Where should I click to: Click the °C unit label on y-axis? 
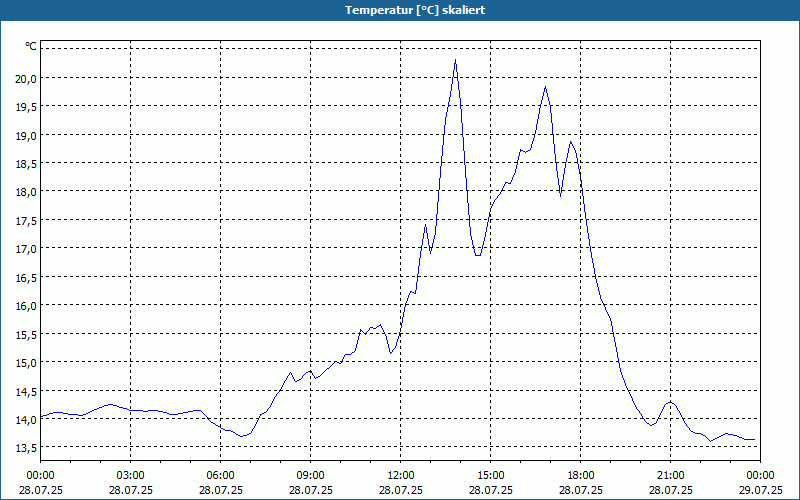(31, 46)
